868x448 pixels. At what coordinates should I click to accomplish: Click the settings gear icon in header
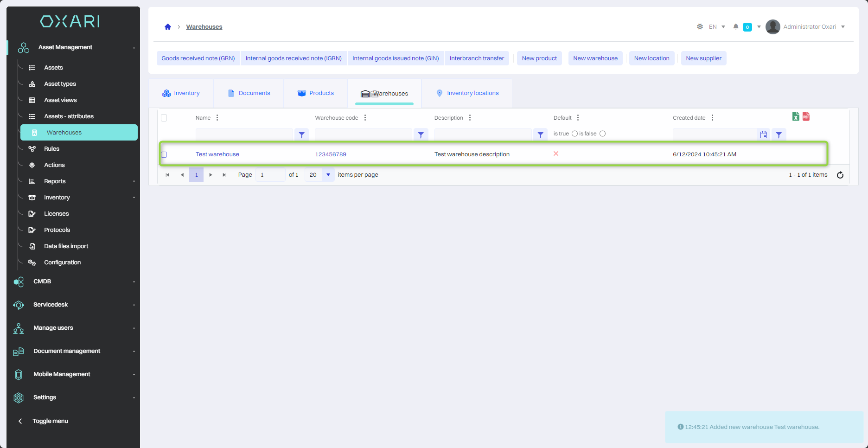(700, 27)
